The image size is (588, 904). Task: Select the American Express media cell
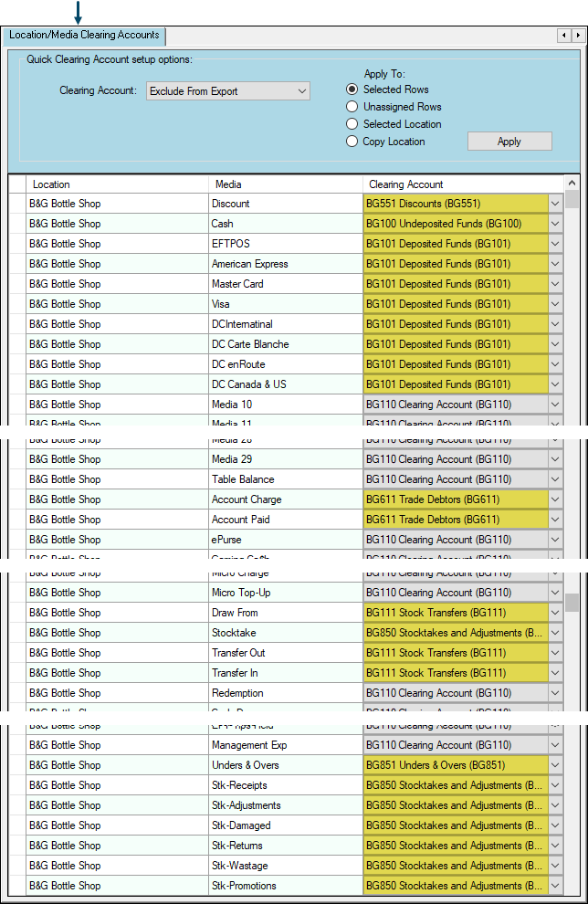click(x=285, y=264)
